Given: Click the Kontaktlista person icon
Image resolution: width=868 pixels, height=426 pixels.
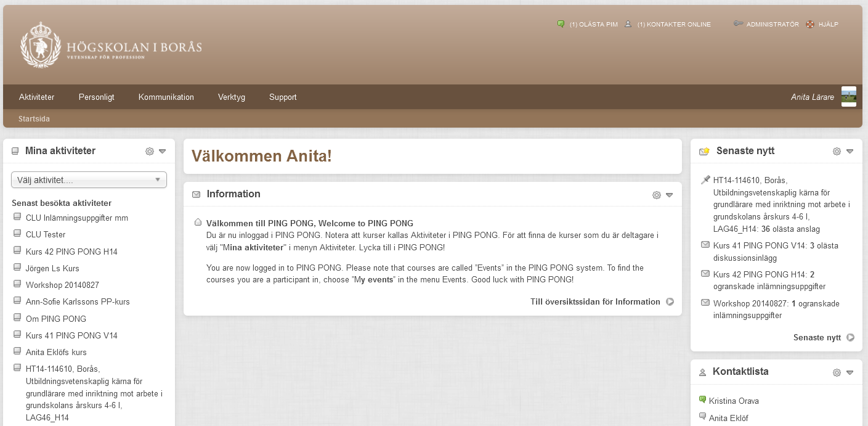Looking at the screenshot, I should (x=703, y=372).
